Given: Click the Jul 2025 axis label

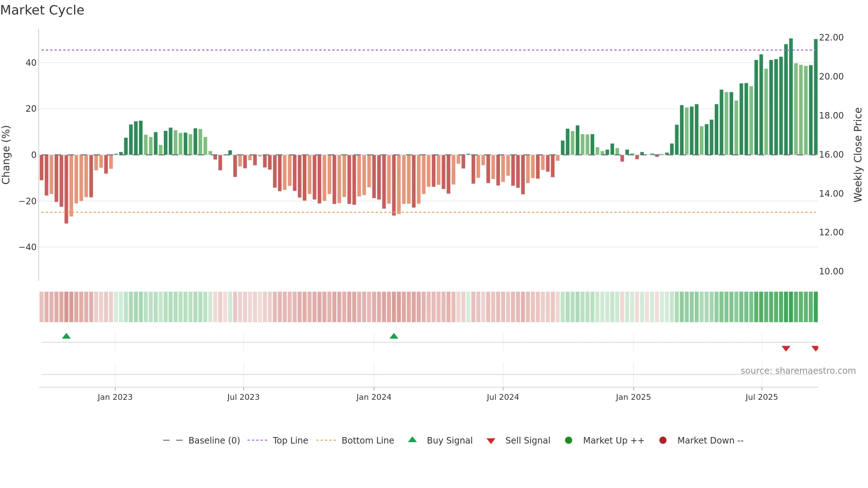Looking at the screenshot, I should tap(762, 397).
